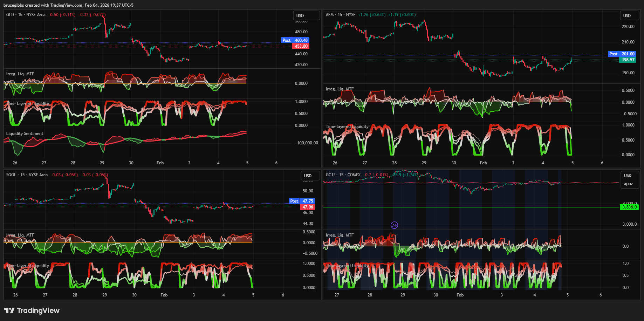Click the green 3,836.0 price tag on GC1!
This screenshot has height=321, width=644.
pos(629,207)
